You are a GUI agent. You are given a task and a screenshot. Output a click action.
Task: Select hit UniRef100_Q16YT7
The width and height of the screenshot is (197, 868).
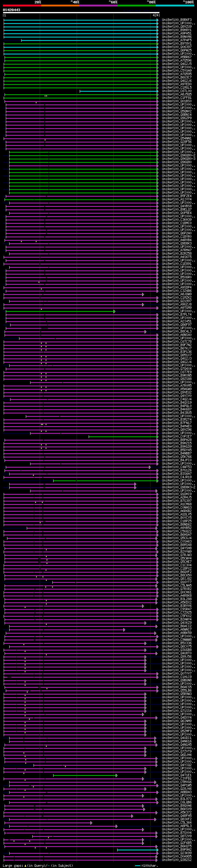point(176,582)
